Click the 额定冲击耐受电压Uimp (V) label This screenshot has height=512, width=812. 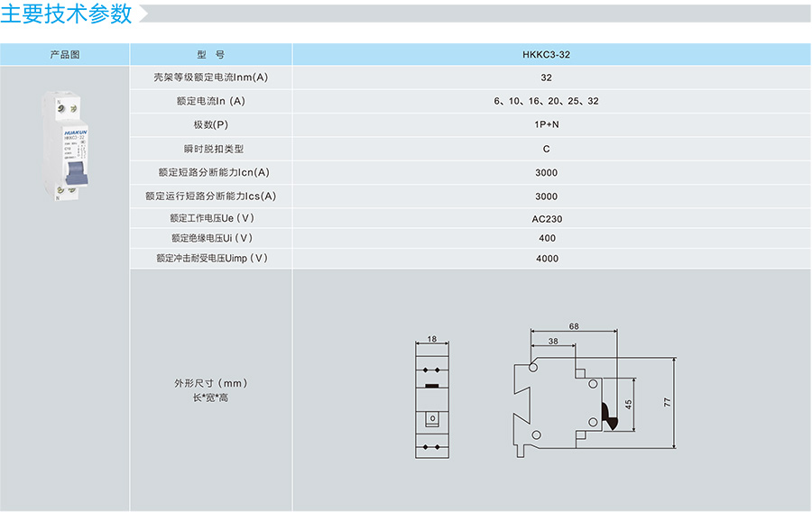click(x=212, y=258)
